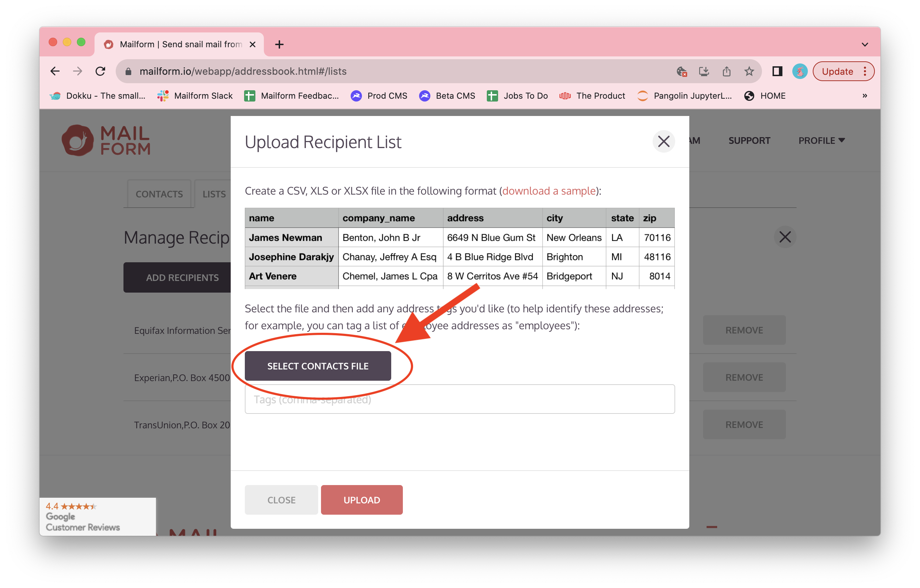This screenshot has height=588, width=920.
Task: Open the tab overview chevron at top right
Action: (x=865, y=44)
